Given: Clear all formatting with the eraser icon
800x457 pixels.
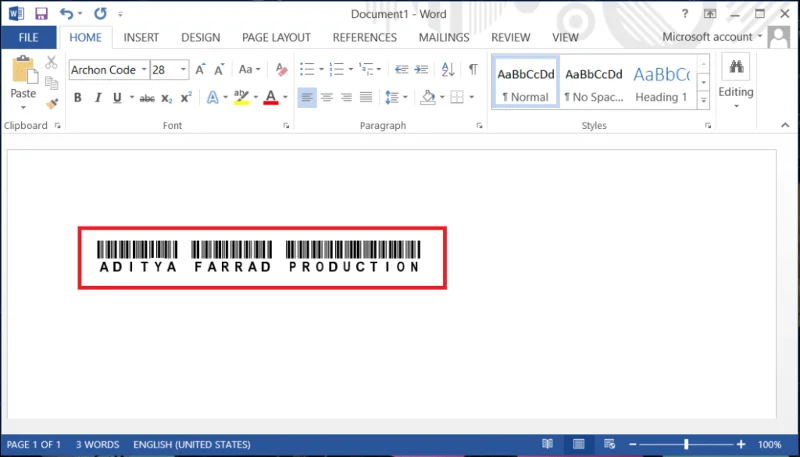Looking at the screenshot, I should coord(281,69).
